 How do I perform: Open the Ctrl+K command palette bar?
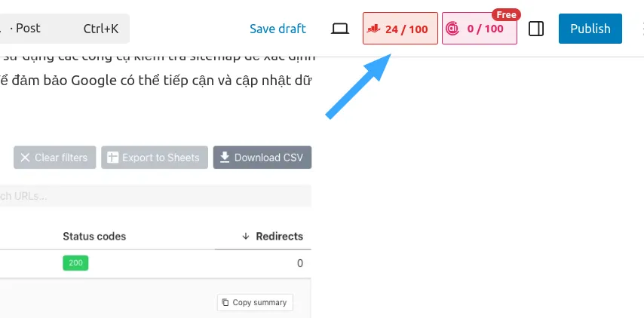click(x=65, y=29)
